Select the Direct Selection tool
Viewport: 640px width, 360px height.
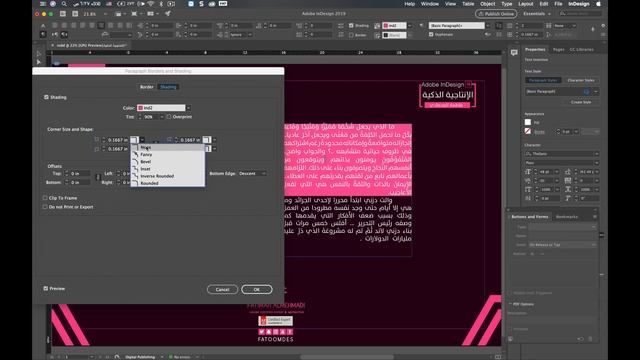point(39,62)
